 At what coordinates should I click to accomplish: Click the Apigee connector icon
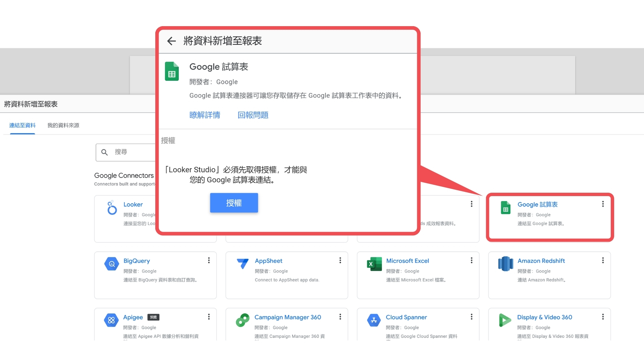[x=111, y=320]
